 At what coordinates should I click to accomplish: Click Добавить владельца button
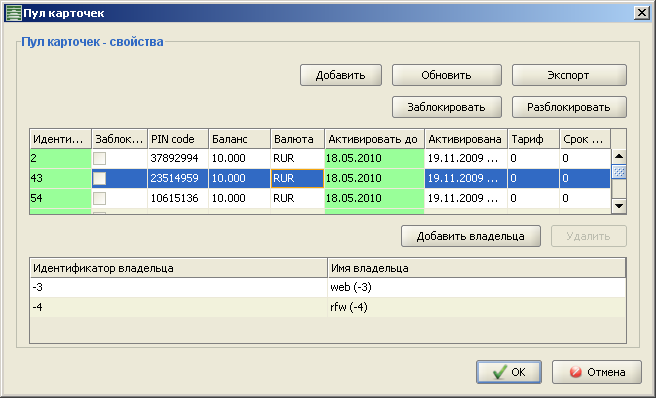[471, 236]
